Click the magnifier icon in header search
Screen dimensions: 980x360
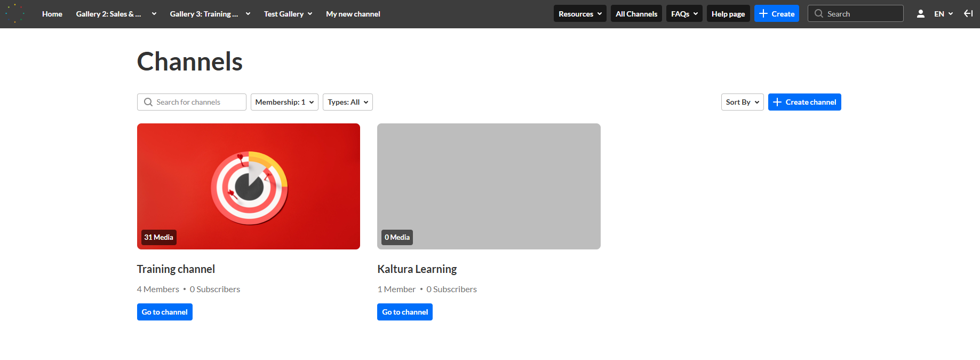[819, 14]
